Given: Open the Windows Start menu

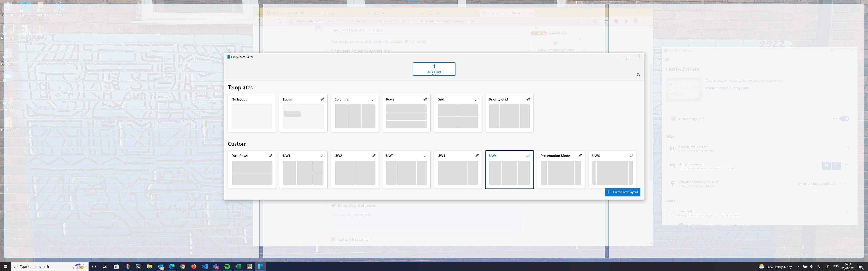Looking at the screenshot, I should [x=5, y=266].
